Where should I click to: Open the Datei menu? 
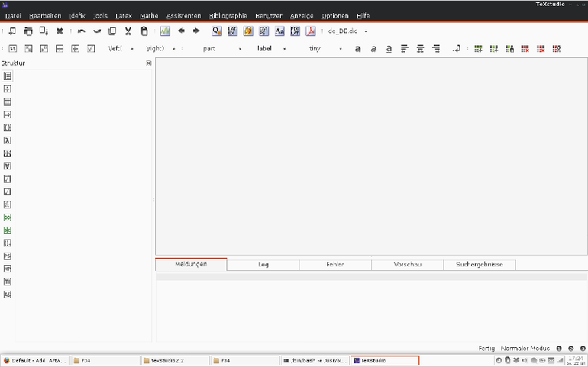pyautogui.click(x=13, y=16)
